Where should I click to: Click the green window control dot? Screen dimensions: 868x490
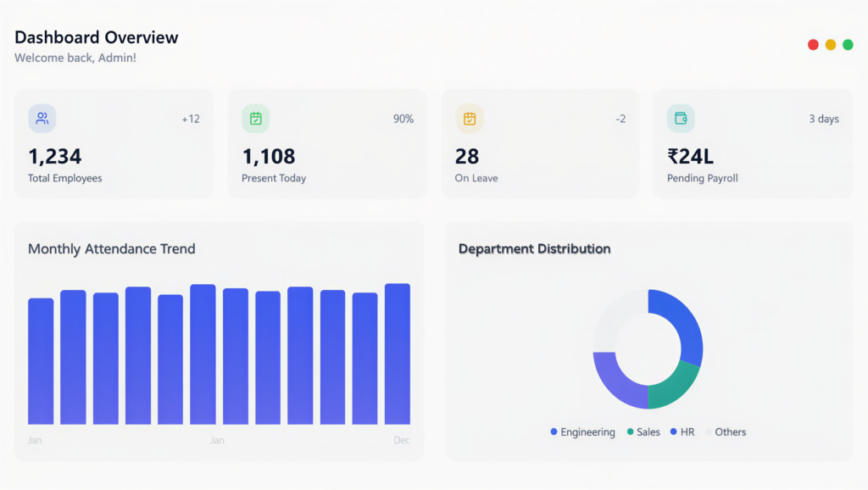tap(848, 44)
